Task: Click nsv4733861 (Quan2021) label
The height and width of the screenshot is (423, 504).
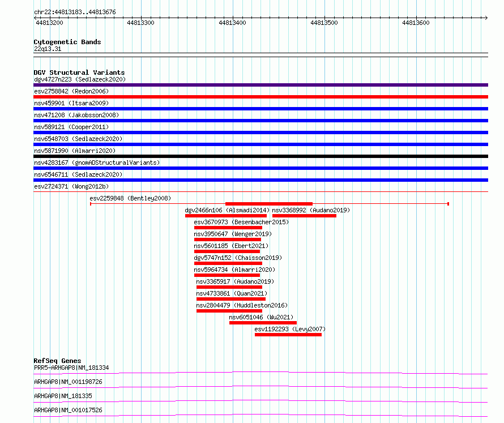Action: click(x=232, y=293)
